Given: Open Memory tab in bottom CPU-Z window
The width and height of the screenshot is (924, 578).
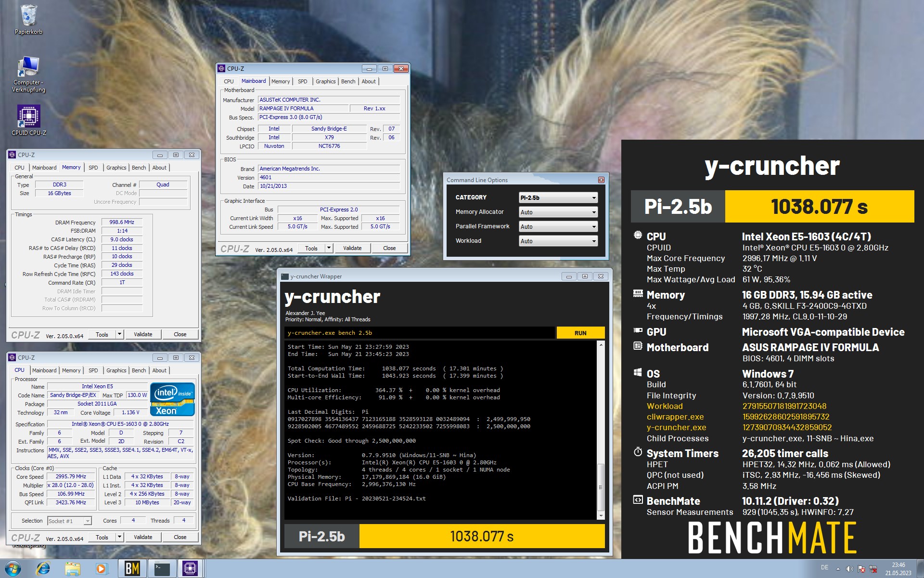Looking at the screenshot, I should click(71, 370).
